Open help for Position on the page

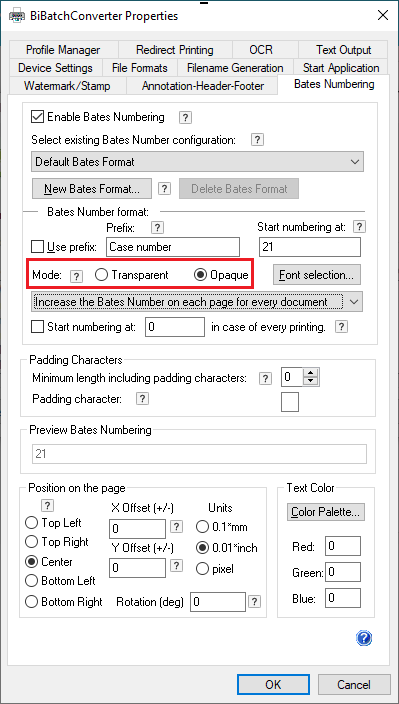point(47,506)
